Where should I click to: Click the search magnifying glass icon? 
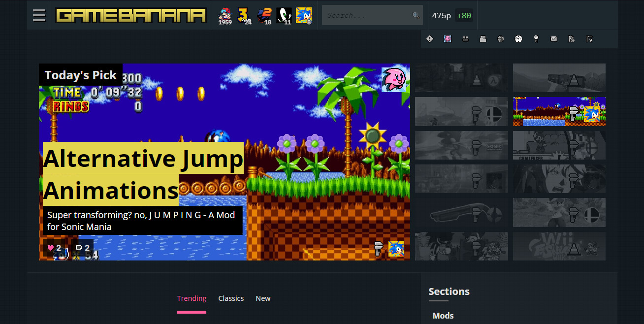coord(416,15)
